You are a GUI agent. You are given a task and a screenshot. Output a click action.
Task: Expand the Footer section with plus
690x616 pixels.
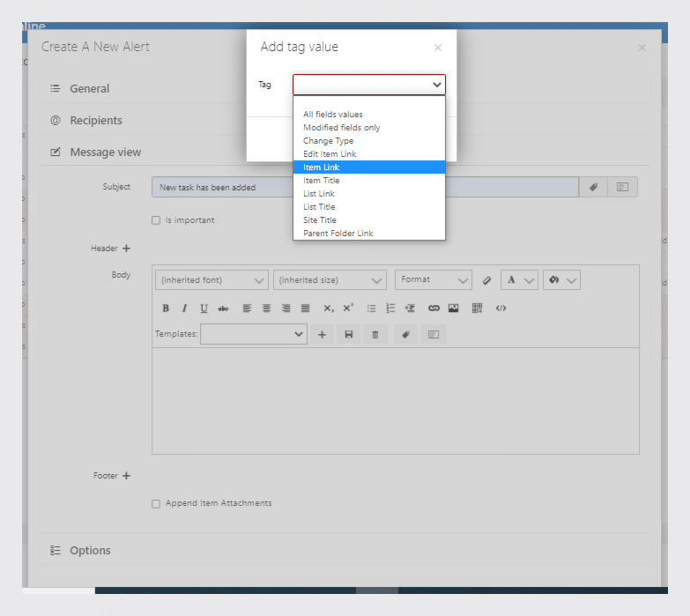tap(126, 476)
